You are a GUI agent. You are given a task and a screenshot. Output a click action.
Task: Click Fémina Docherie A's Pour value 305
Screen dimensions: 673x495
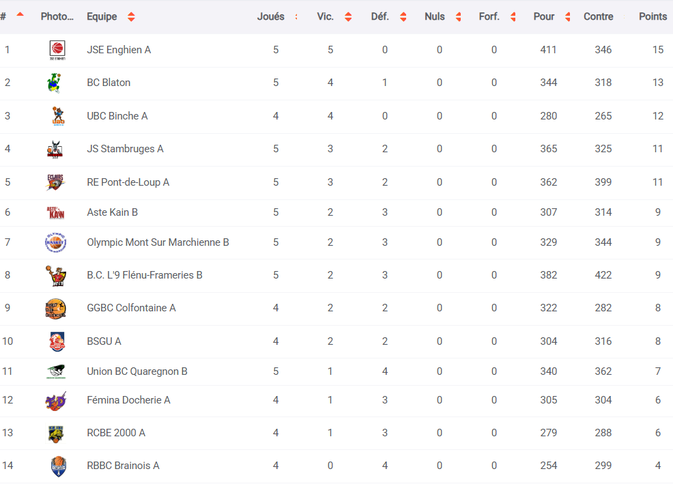click(549, 400)
